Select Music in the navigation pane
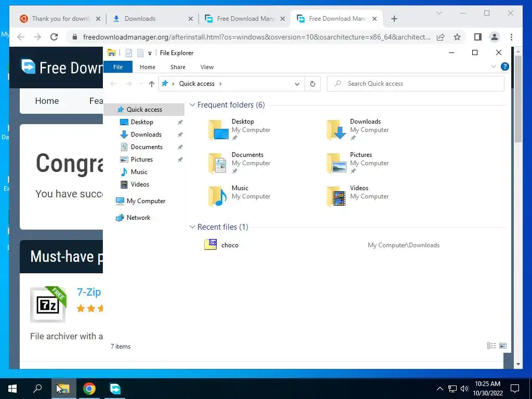 tap(139, 171)
